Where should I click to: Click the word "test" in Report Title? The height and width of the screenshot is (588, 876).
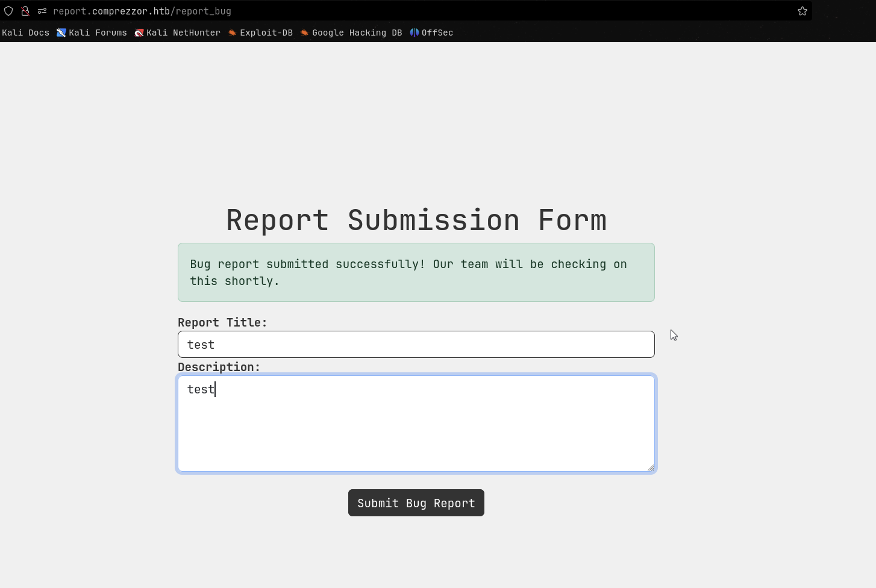(x=201, y=345)
